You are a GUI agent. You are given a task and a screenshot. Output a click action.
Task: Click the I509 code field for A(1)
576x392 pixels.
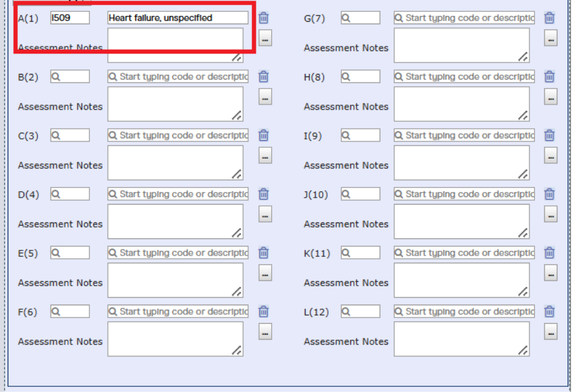click(x=70, y=18)
